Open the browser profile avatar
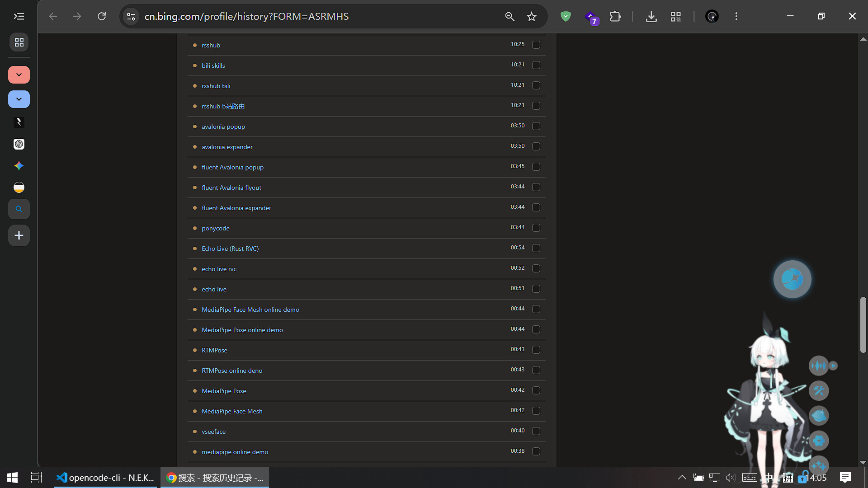The image size is (868, 488). [x=712, y=16]
